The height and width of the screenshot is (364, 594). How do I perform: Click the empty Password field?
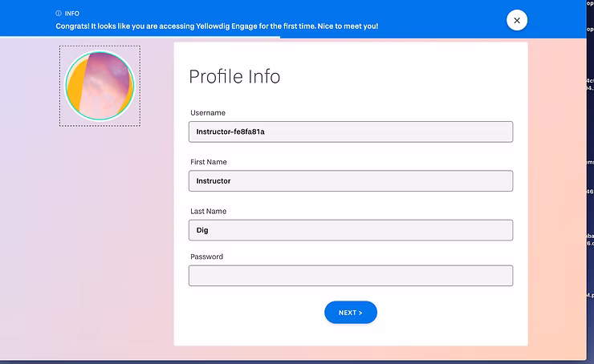pyautogui.click(x=350, y=276)
